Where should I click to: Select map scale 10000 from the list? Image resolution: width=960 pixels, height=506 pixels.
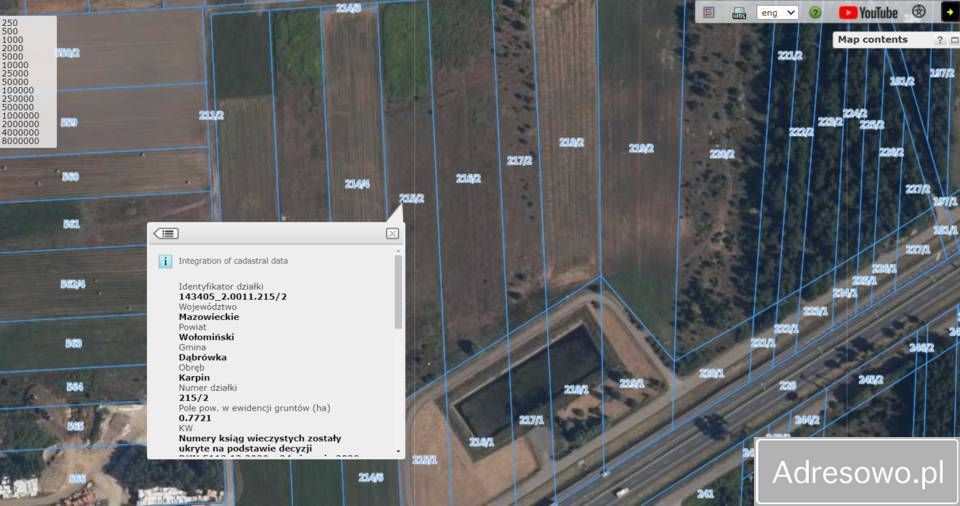[x=15, y=65]
